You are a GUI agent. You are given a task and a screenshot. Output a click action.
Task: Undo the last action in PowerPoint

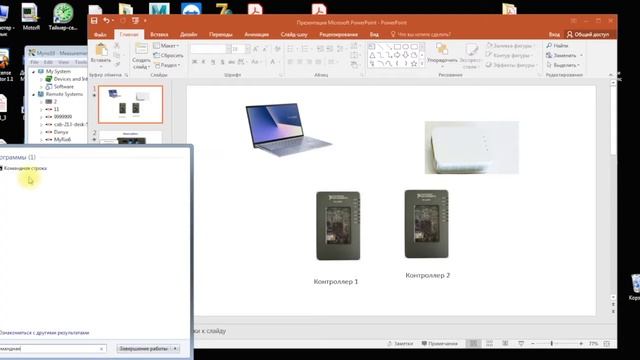coord(106,20)
